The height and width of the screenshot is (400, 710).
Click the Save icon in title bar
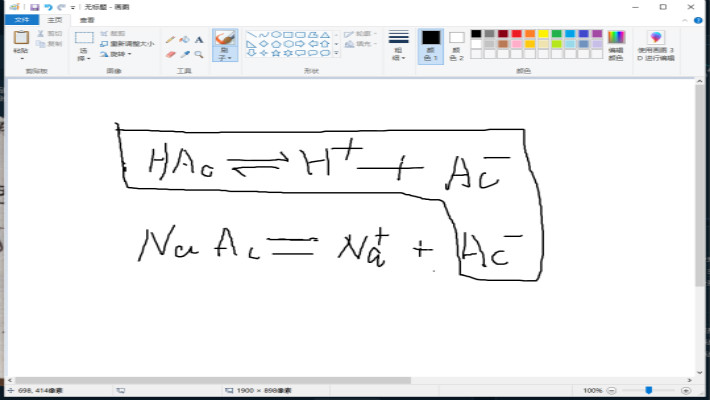(x=35, y=6)
